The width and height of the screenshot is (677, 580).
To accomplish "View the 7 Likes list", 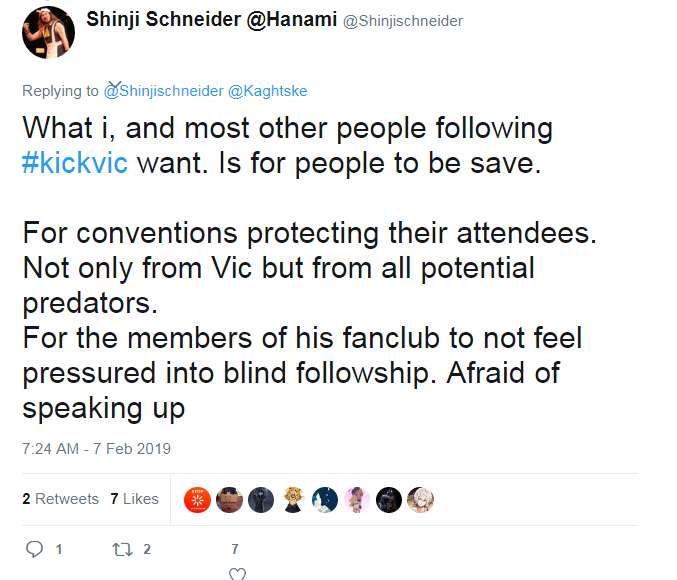I will [134, 499].
